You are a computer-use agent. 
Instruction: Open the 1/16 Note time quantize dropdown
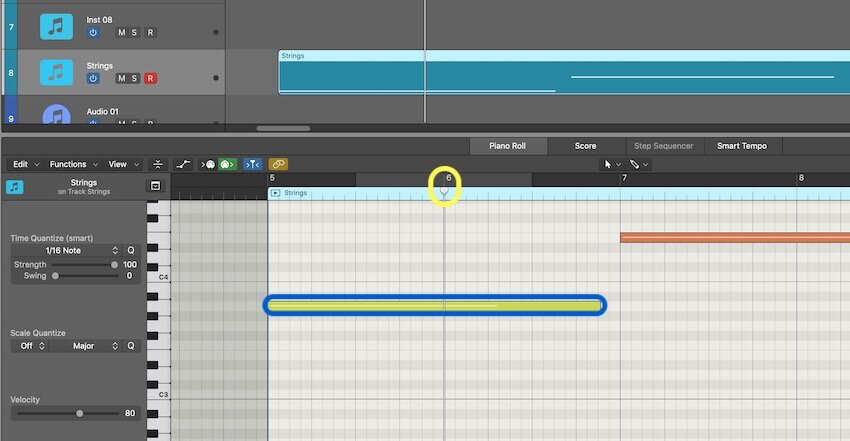click(66, 250)
